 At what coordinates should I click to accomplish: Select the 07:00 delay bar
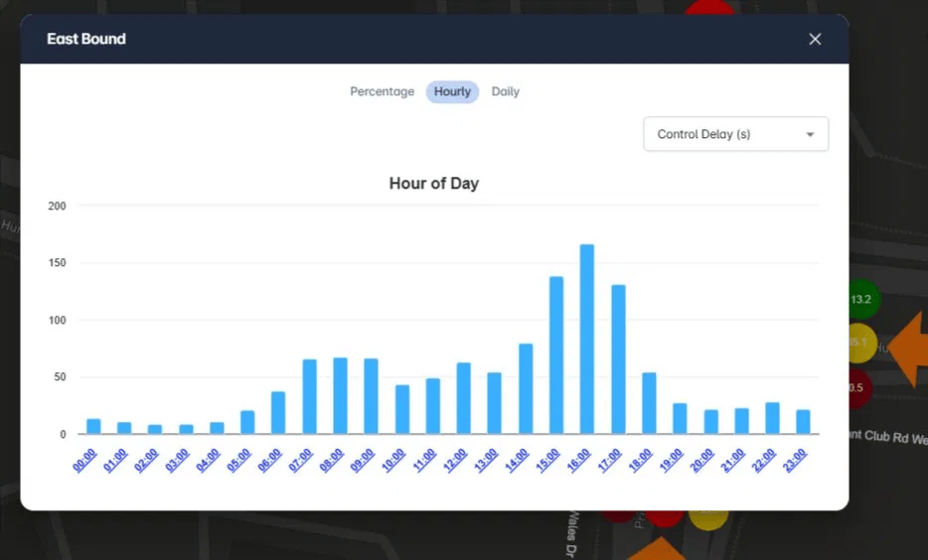click(310, 396)
